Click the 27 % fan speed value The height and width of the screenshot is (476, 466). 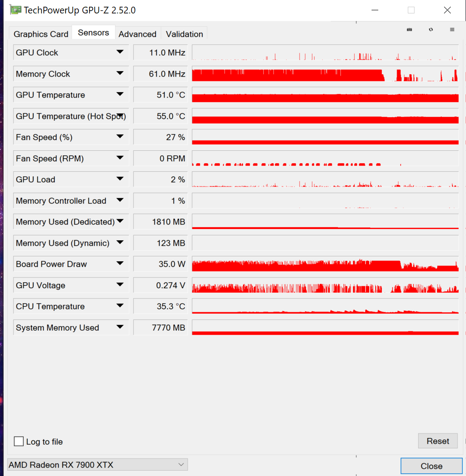coord(160,137)
